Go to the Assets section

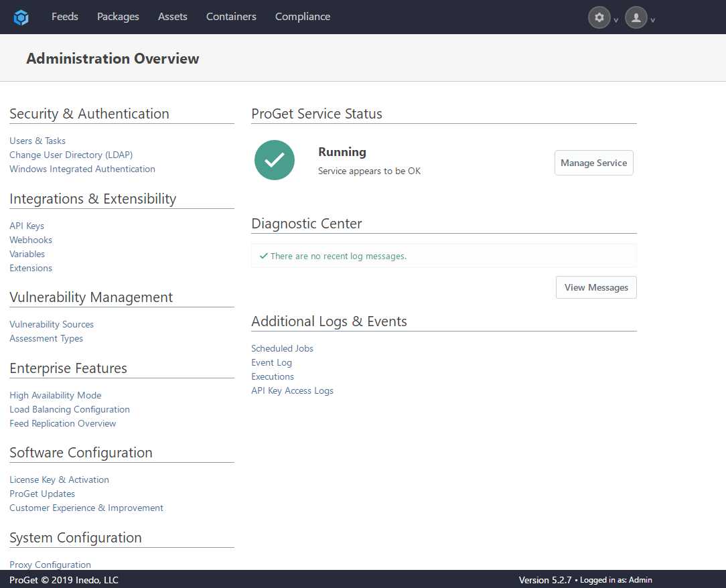click(173, 17)
